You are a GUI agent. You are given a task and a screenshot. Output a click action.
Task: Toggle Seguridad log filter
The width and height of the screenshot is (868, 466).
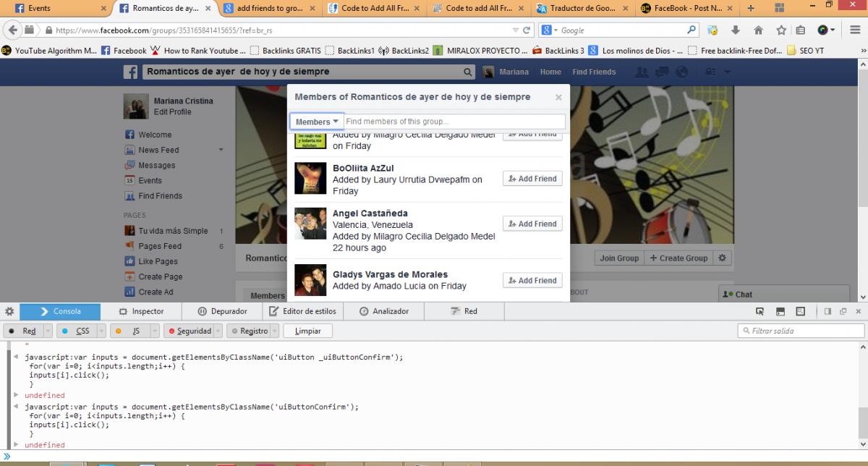tap(190, 331)
